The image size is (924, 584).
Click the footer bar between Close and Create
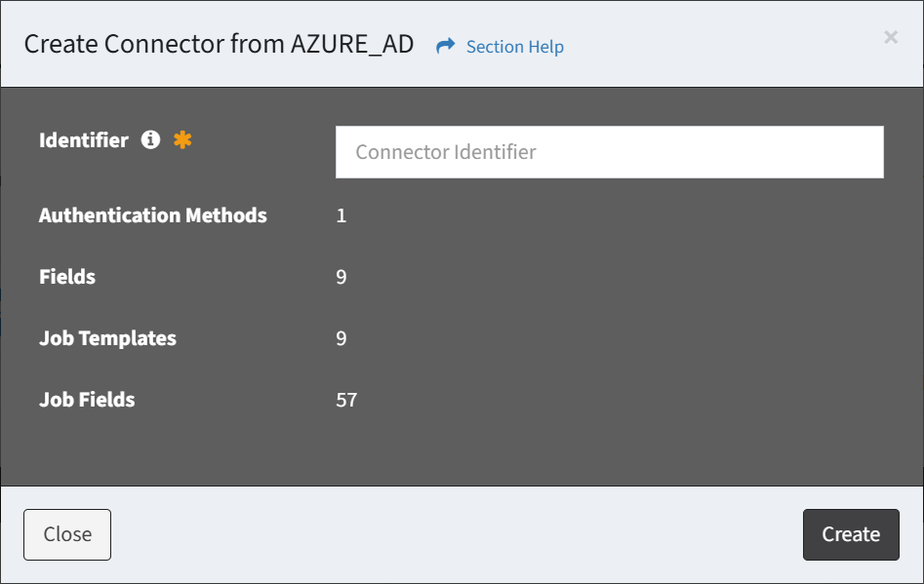point(457,534)
